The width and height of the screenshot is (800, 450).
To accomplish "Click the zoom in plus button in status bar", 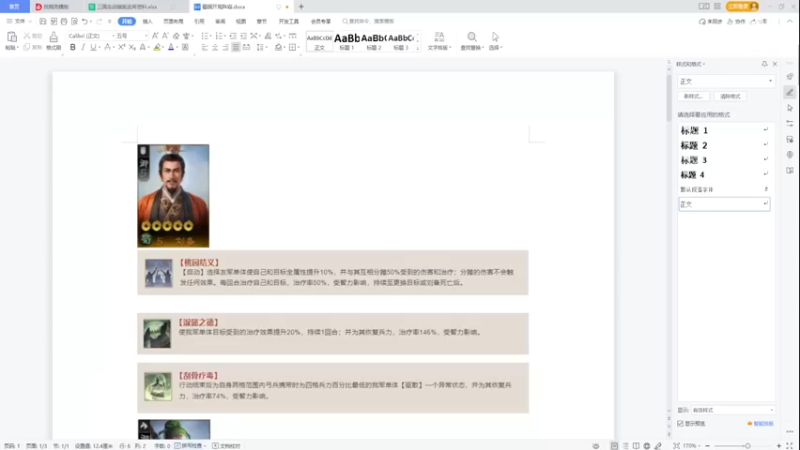I will point(779,446).
